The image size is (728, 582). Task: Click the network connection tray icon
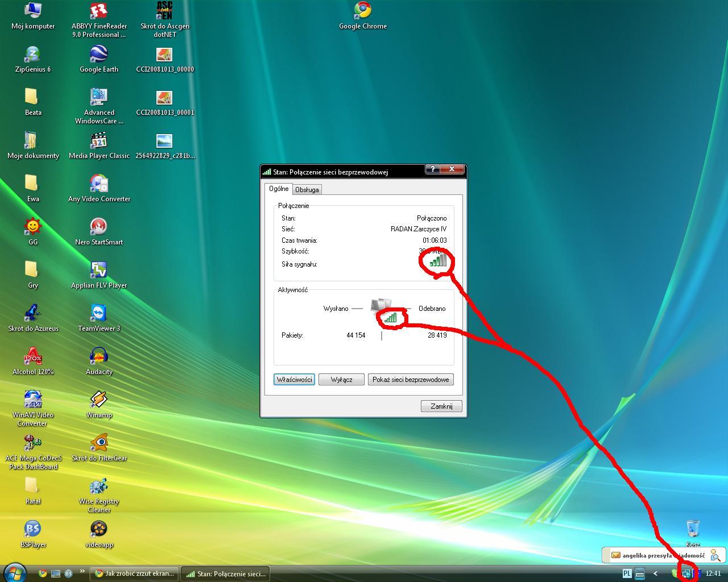[x=686, y=573]
